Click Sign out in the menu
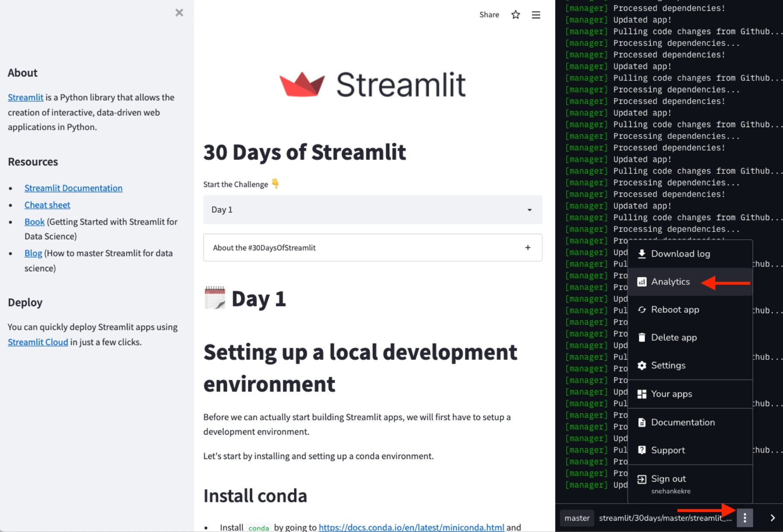 668,479
